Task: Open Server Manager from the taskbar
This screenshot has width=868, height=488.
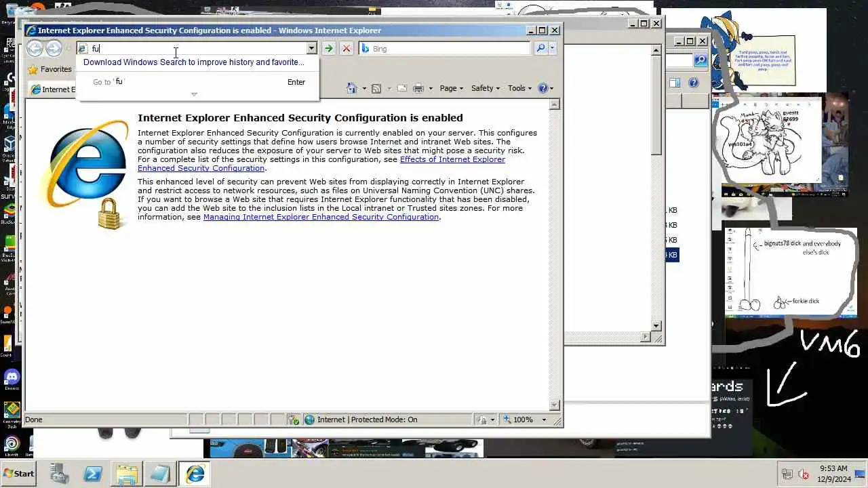Action: point(60,474)
